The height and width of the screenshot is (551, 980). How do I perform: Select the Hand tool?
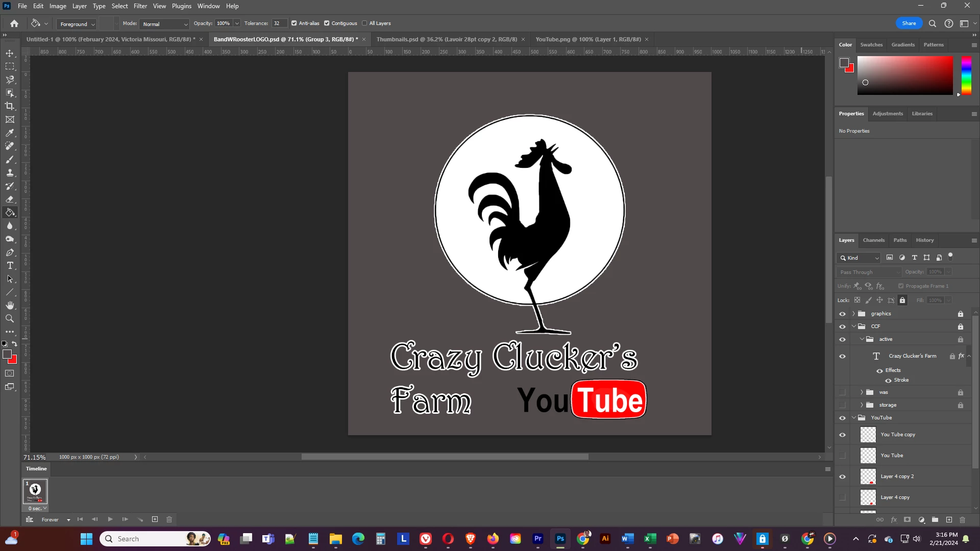10,305
